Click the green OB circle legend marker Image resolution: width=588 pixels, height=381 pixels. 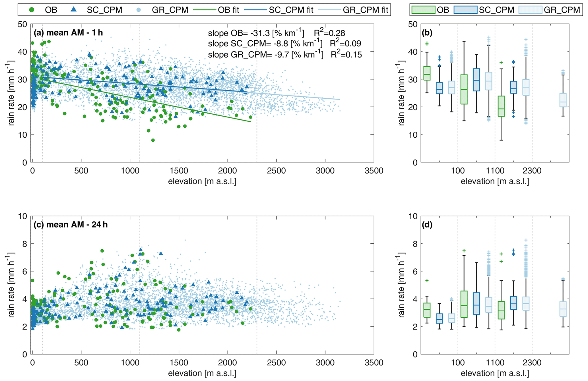point(32,10)
